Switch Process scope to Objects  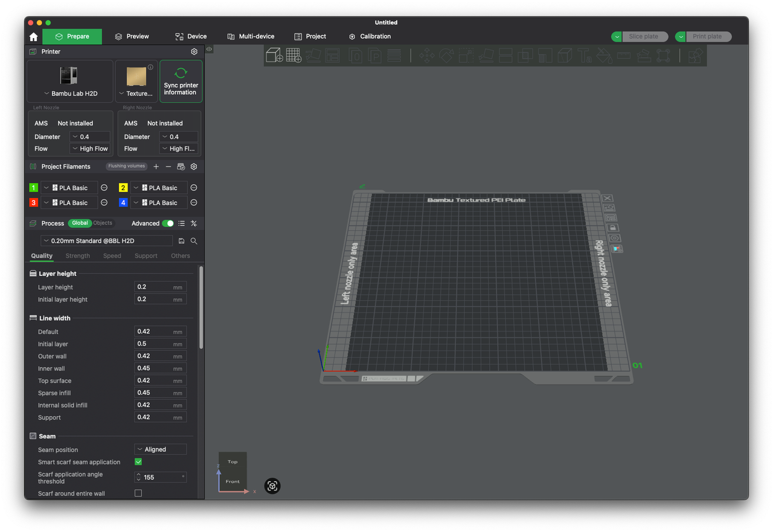[x=103, y=223]
